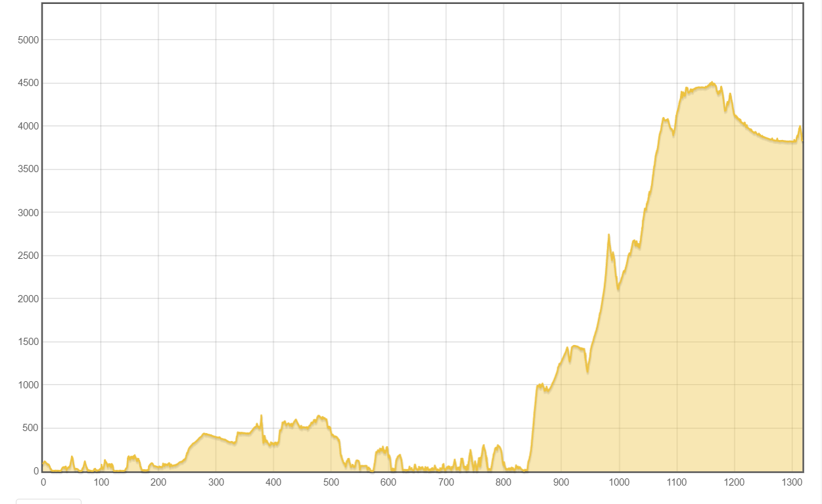The width and height of the screenshot is (822, 504).
Task: Click the 500 label on the x-axis
Action: coord(331,482)
